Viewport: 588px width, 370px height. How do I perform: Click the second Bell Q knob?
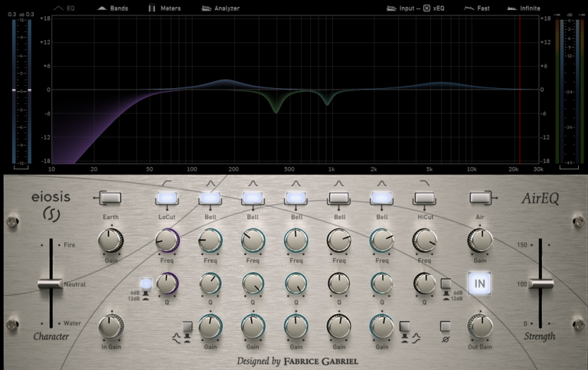pos(253,283)
